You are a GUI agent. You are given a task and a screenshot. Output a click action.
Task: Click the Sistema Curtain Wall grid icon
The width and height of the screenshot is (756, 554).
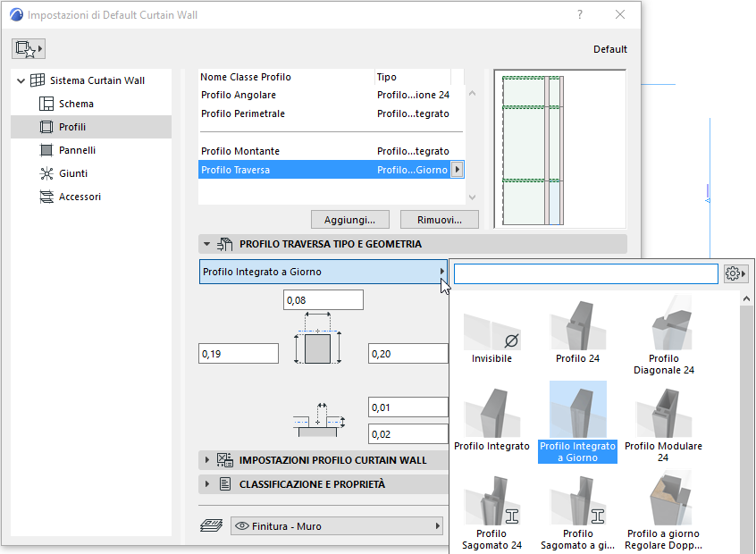click(38, 80)
